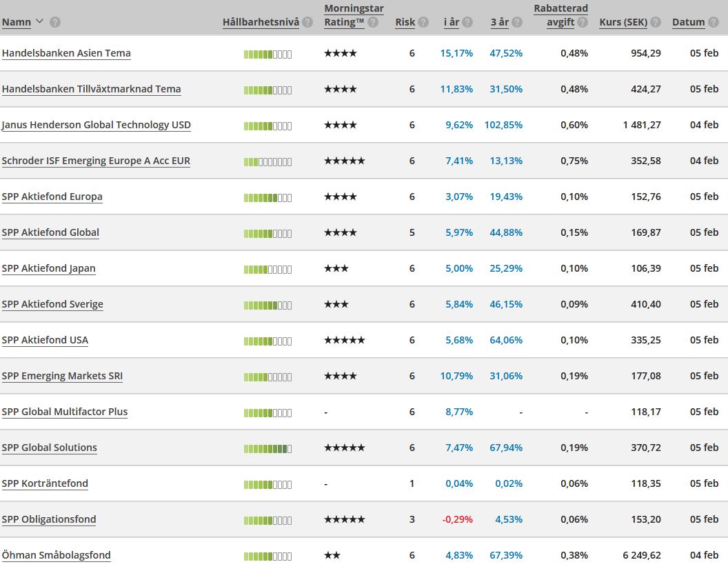This screenshot has width=728, height=571.
Task: Expand the Namn sort chevron
Action: pos(39,21)
